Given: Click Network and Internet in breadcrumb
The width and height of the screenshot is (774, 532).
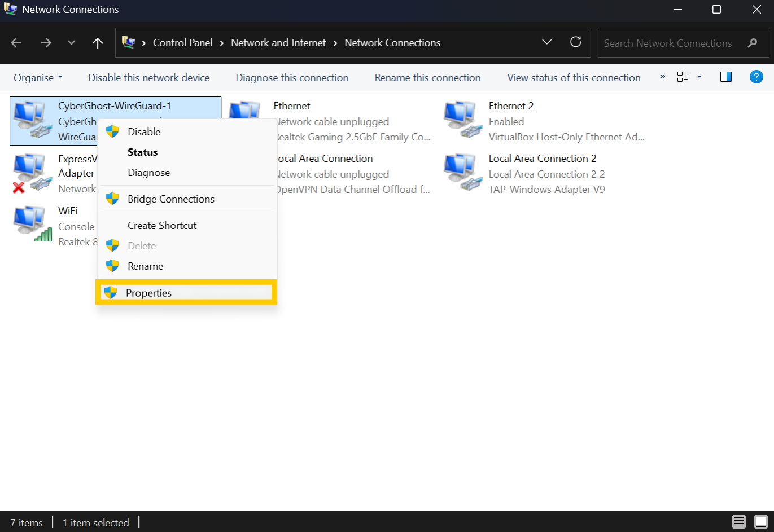Looking at the screenshot, I should 278,43.
